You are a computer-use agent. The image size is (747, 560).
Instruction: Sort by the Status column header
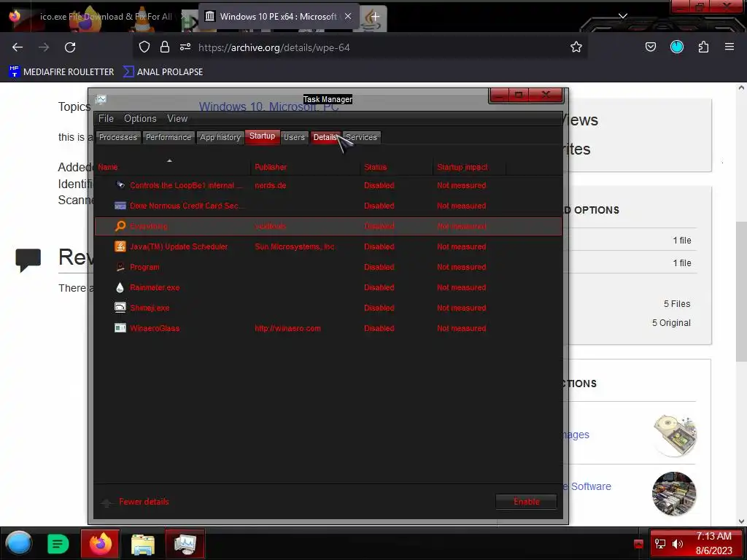click(x=396, y=167)
